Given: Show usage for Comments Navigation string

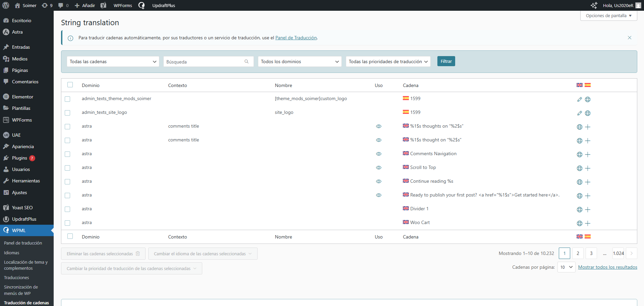Looking at the screenshot, I should (379, 154).
